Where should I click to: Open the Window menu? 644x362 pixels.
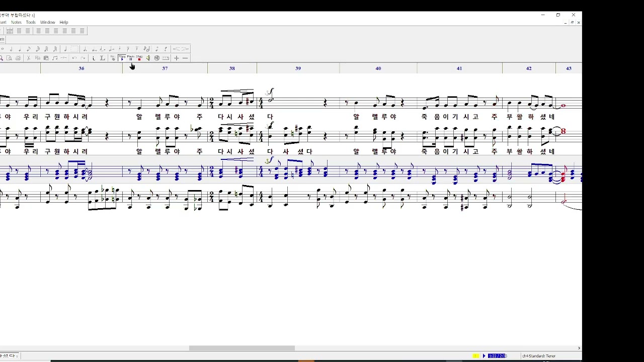click(47, 22)
